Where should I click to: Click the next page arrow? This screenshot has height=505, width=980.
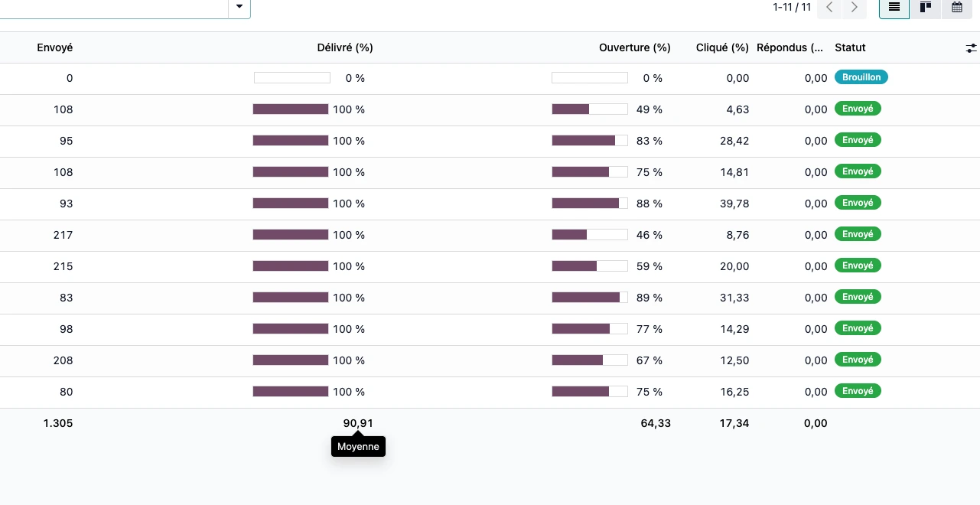[x=854, y=8]
